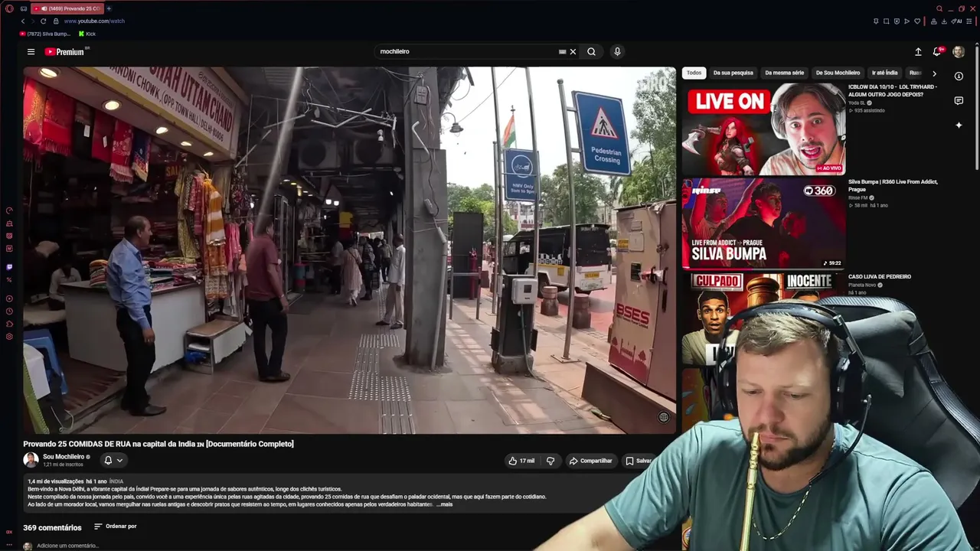Start voice search with the microphone

tap(617, 51)
